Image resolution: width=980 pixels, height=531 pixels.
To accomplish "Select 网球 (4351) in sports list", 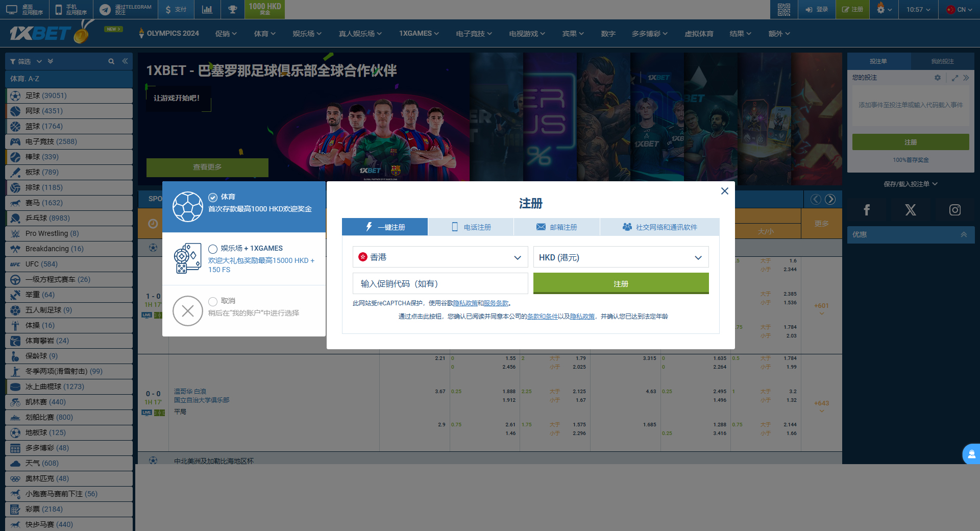I will pos(69,111).
